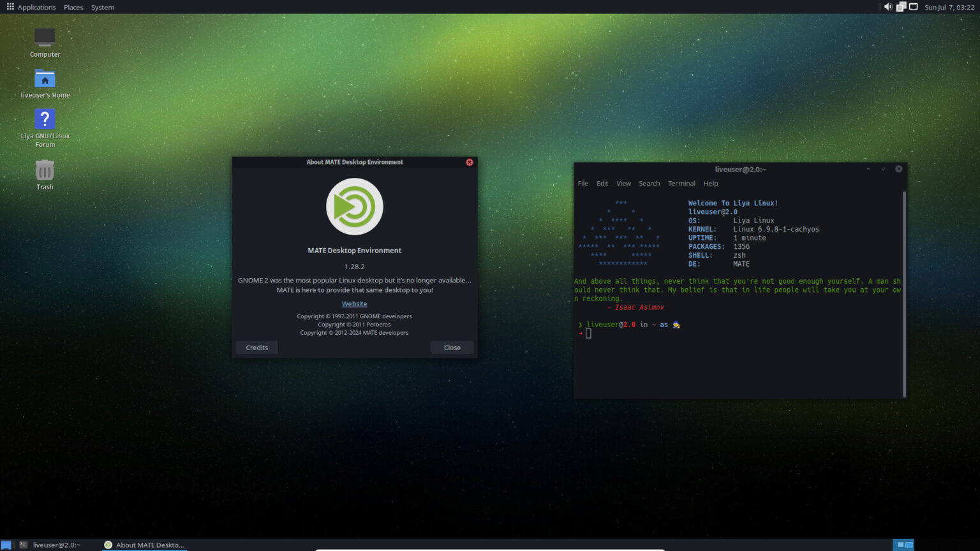Click the terminal prompt input cursor
The width and height of the screenshot is (980, 551).
click(588, 334)
